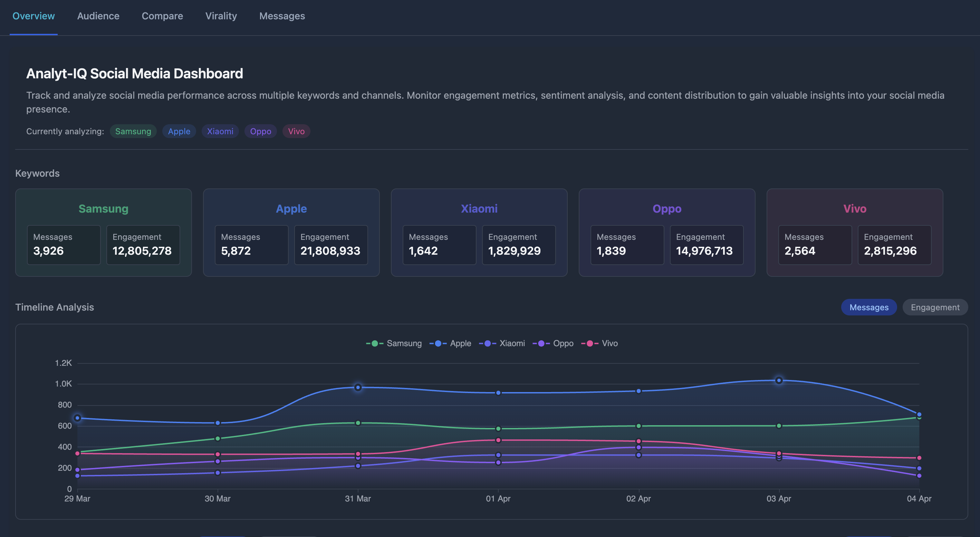
Task: Toggle Xiaomi series in chart legend
Action: tap(502, 343)
